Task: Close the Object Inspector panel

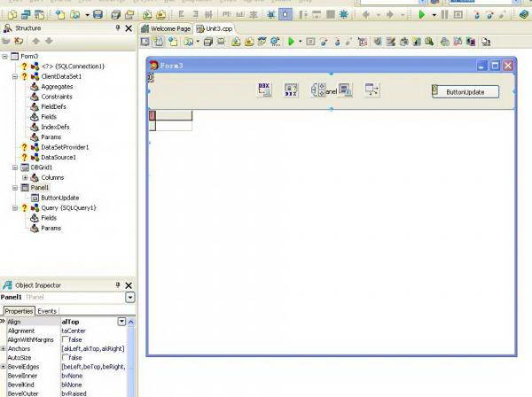Action: [x=129, y=285]
